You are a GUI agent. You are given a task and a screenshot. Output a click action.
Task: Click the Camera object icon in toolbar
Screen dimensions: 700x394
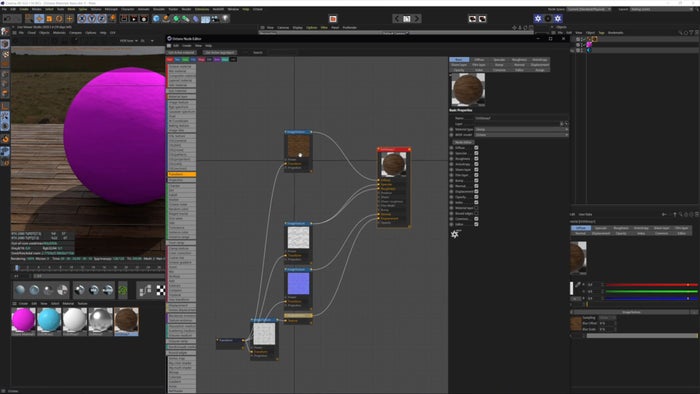[216, 19]
